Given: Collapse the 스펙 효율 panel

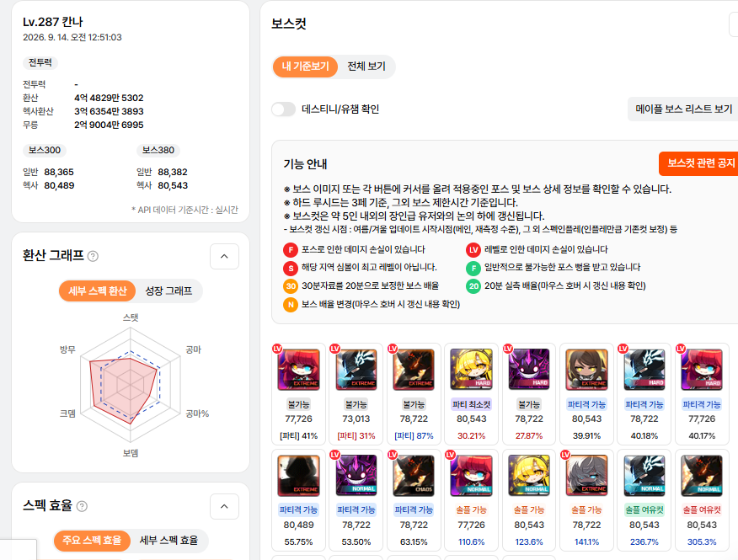Looking at the screenshot, I should tap(224, 506).
